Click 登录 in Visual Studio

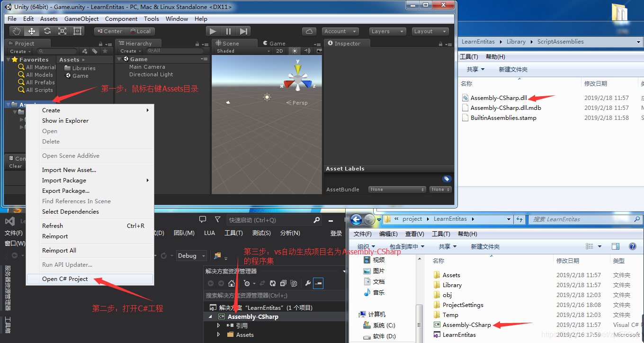pos(336,233)
